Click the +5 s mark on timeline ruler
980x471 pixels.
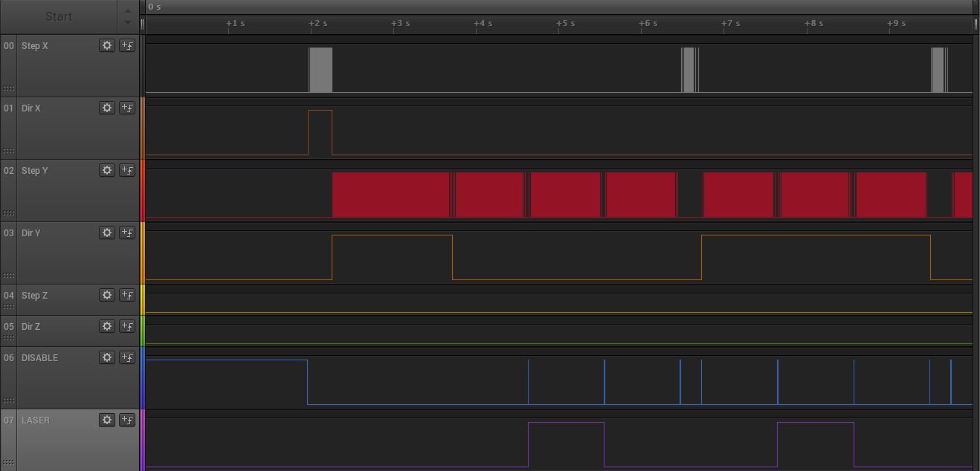pos(566,23)
